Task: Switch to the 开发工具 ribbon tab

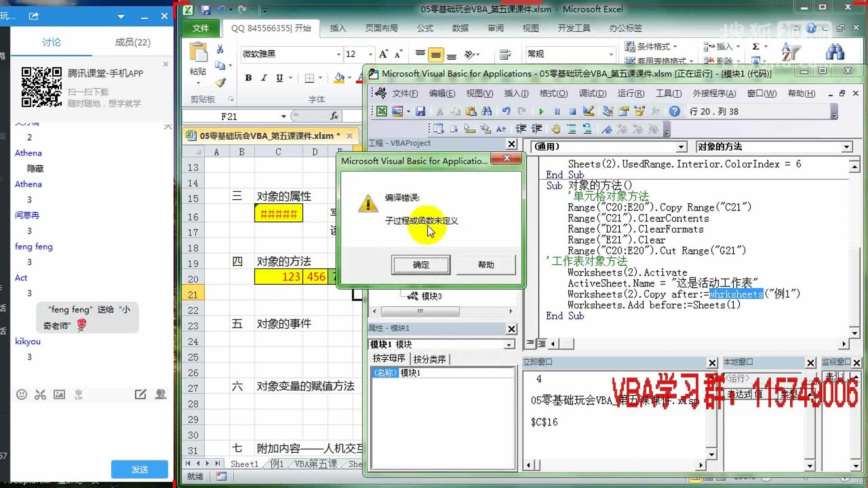Action: pos(574,28)
